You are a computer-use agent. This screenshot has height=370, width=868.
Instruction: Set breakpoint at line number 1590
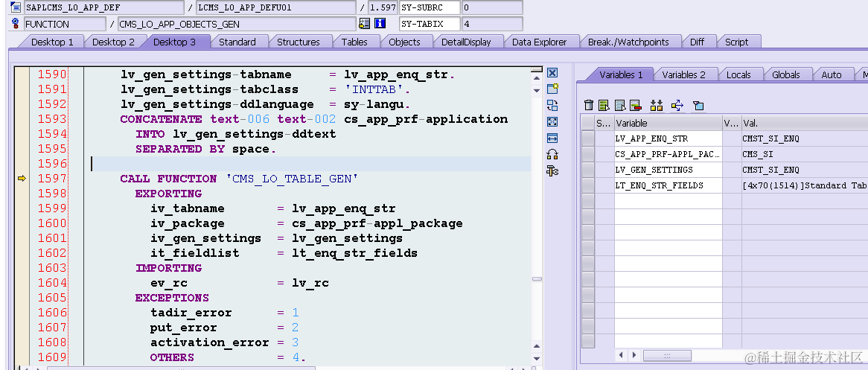click(x=52, y=74)
